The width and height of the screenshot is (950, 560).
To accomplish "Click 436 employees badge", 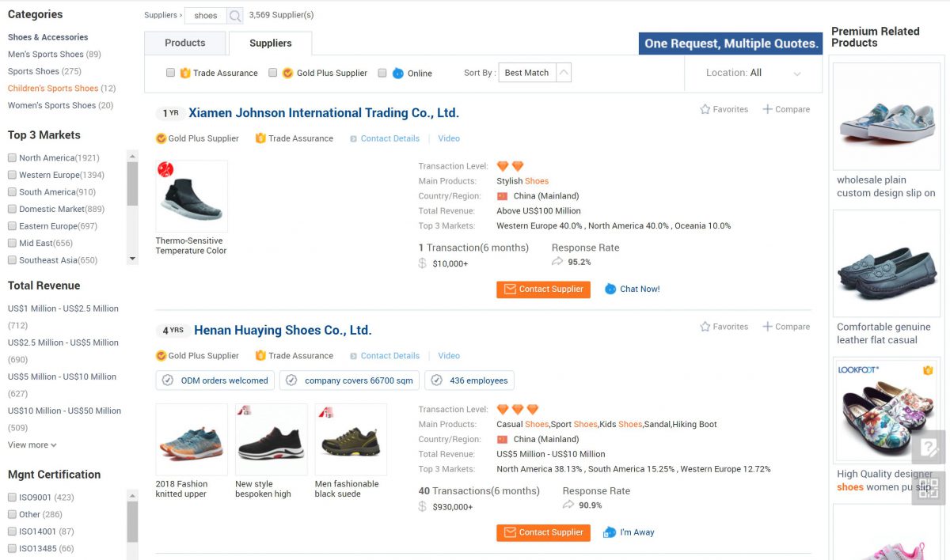I will [469, 380].
